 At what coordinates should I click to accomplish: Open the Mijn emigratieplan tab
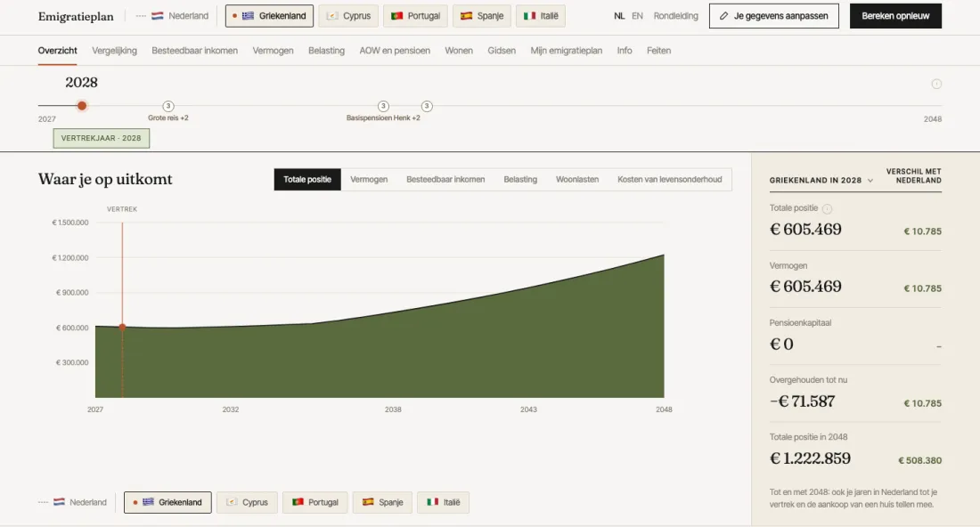click(x=567, y=51)
